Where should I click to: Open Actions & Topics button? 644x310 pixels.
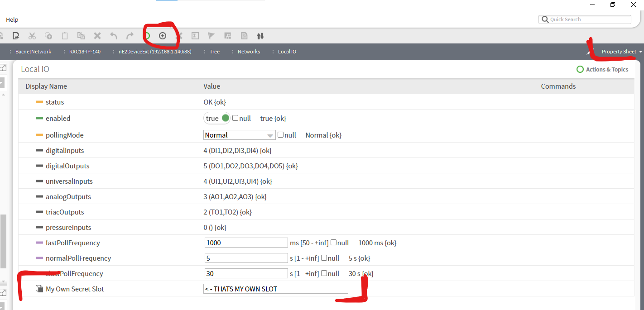click(602, 69)
